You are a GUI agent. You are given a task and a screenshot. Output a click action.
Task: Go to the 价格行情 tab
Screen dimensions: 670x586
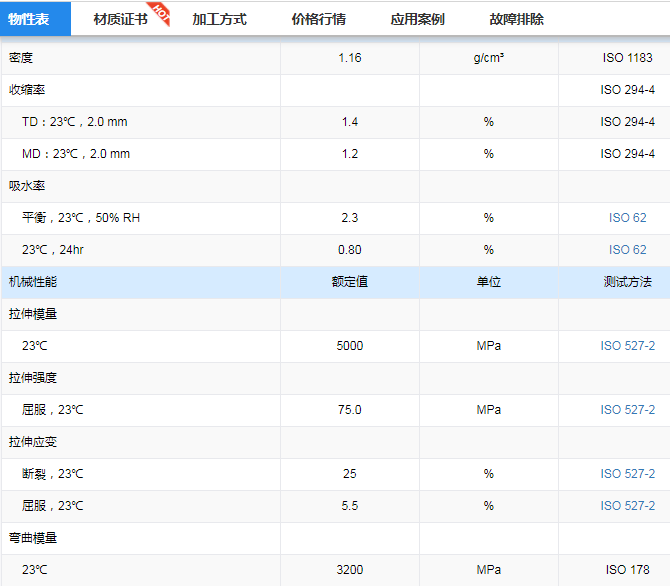318,19
